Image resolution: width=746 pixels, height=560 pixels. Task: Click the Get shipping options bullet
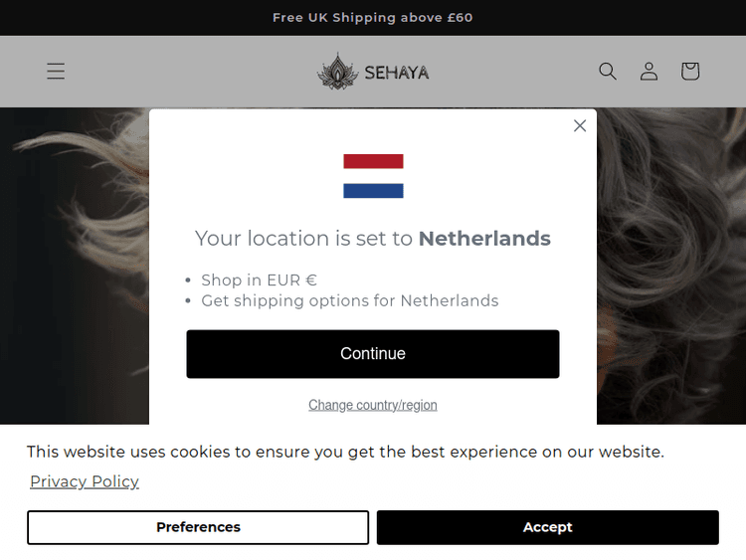pos(349,300)
